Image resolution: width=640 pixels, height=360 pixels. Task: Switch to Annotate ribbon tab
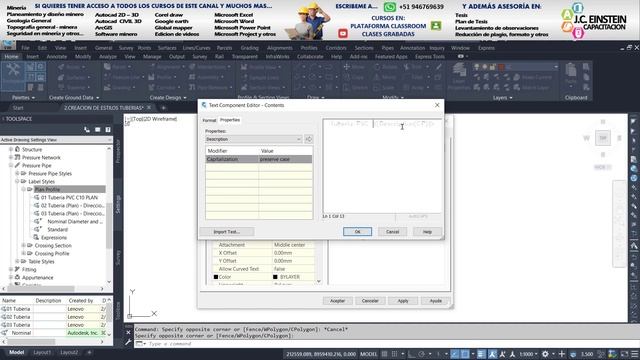point(57,57)
